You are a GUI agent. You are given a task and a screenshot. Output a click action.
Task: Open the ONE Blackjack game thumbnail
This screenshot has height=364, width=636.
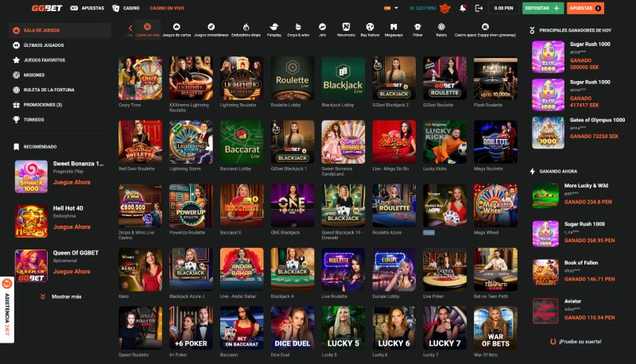pos(293,206)
